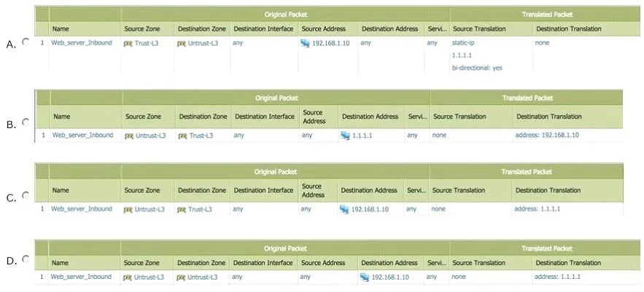This screenshot has width=644, height=292.
Task: Click Trust-L3 destination zone icon in option B
Action: 183,135
